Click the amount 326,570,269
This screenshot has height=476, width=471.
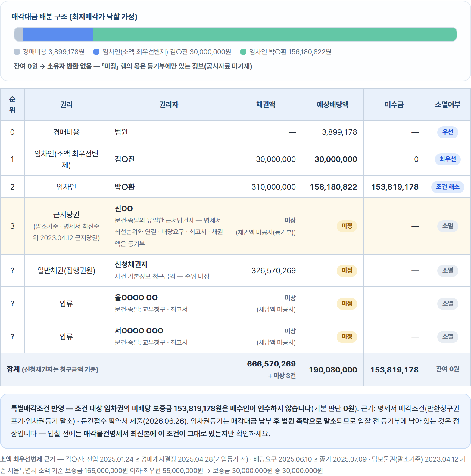coord(273,270)
